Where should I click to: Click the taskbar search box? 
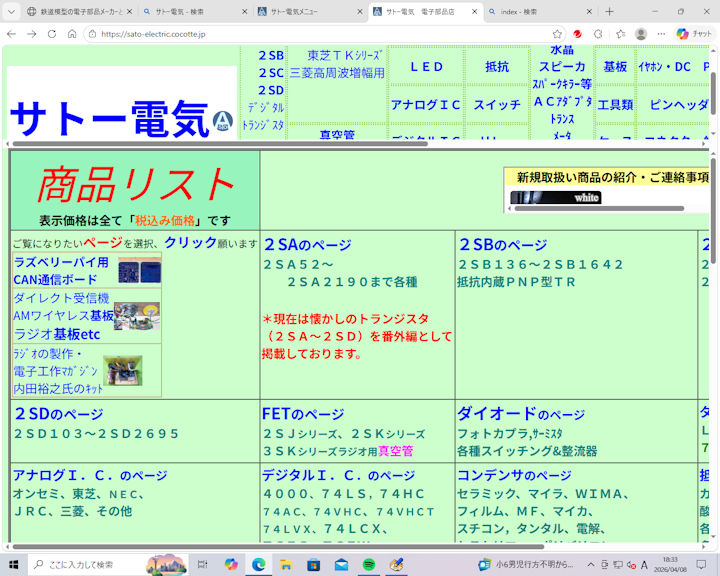pyautogui.click(x=108, y=564)
